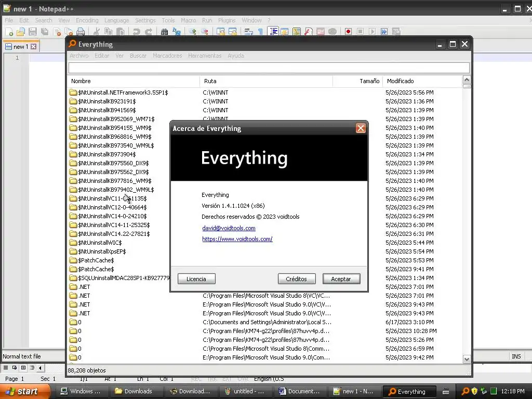Toggle the Indent Guide icon in Notepad++
This screenshot has height=399, width=532.
tap(273, 32)
